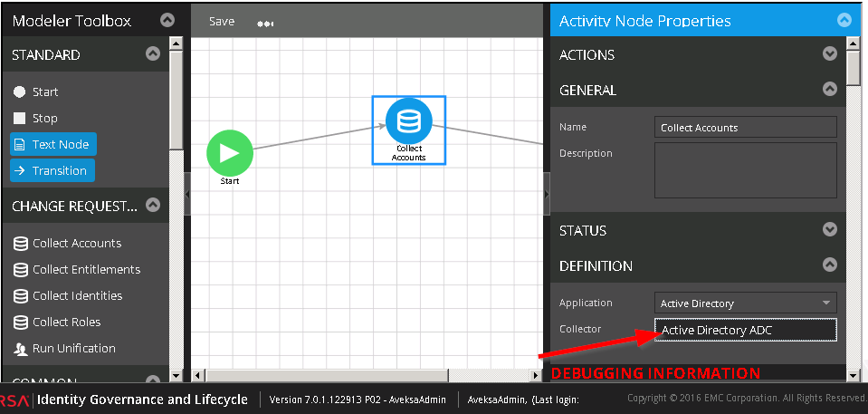Click the RSA logo in footer
868x414 pixels.
(14, 400)
